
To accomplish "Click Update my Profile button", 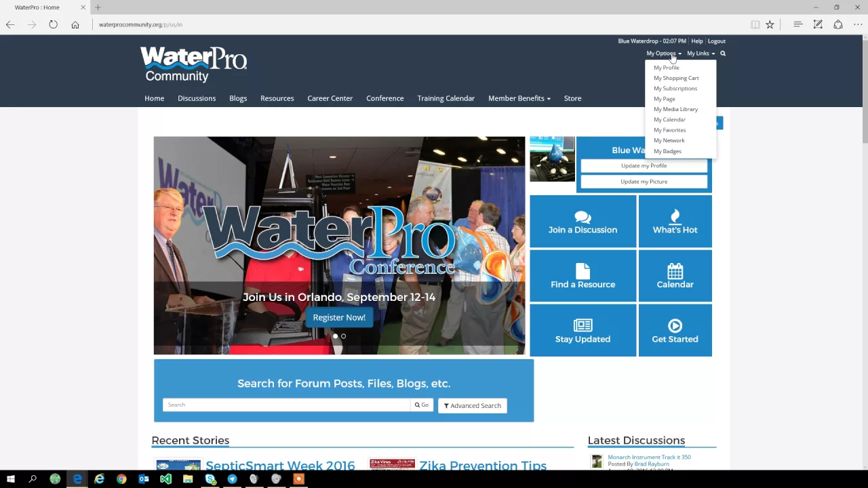I will click(x=644, y=166).
